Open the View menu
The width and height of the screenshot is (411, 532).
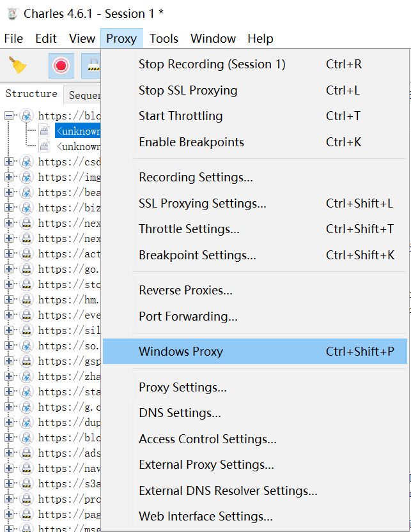pos(82,39)
